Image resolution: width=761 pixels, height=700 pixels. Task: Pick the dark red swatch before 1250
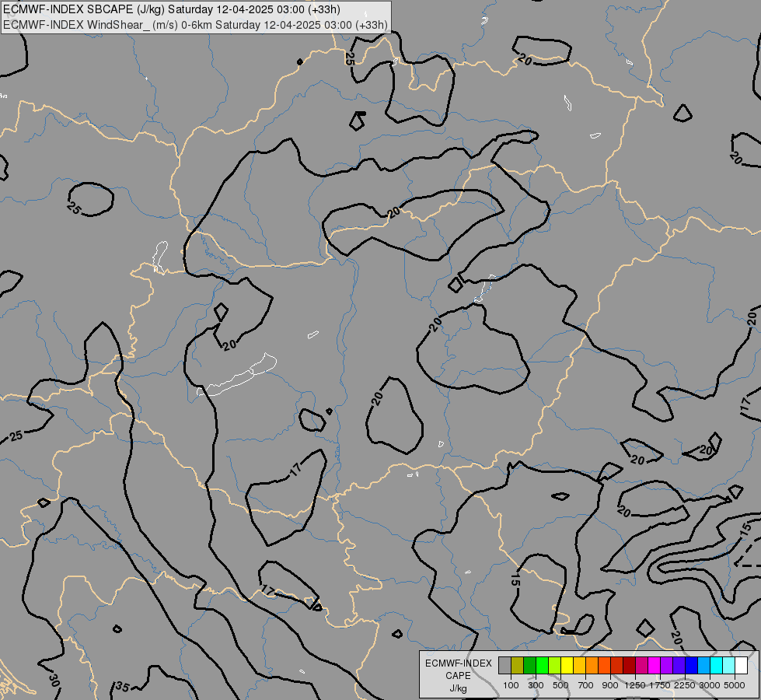(x=630, y=666)
